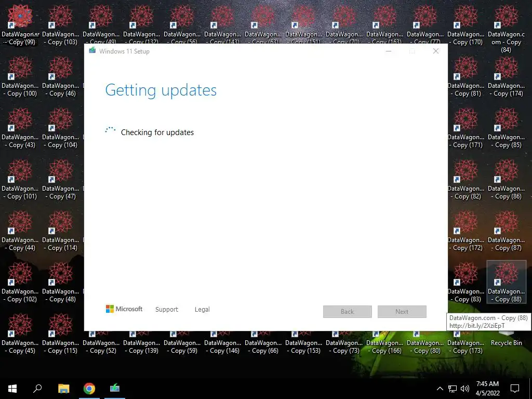Open the notification center icon

[515, 389]
